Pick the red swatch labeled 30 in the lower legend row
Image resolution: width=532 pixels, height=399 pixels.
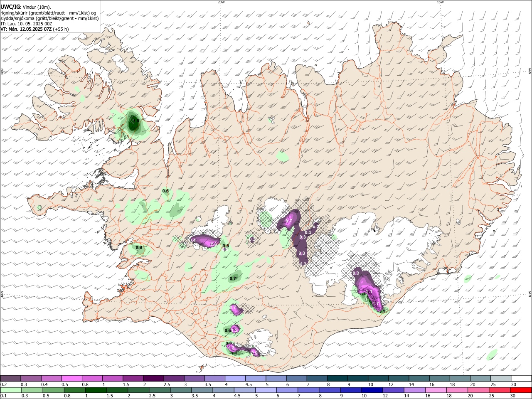point(521,390)
